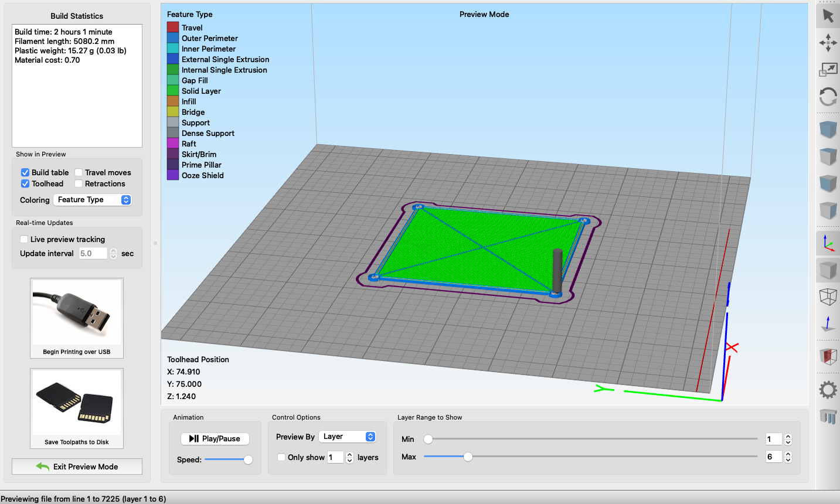Click Begin Printing over USB

[77, 318]
